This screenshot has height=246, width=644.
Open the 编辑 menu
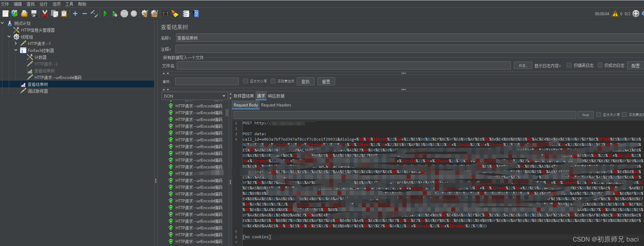pyautogui.click(x=18, y=4)
